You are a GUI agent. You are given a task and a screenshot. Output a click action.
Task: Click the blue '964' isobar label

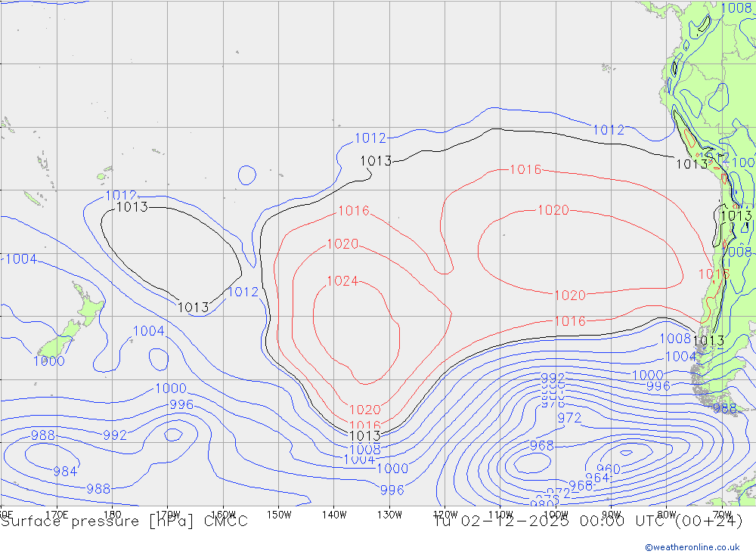pyautogui.click(x=597, y=478)
